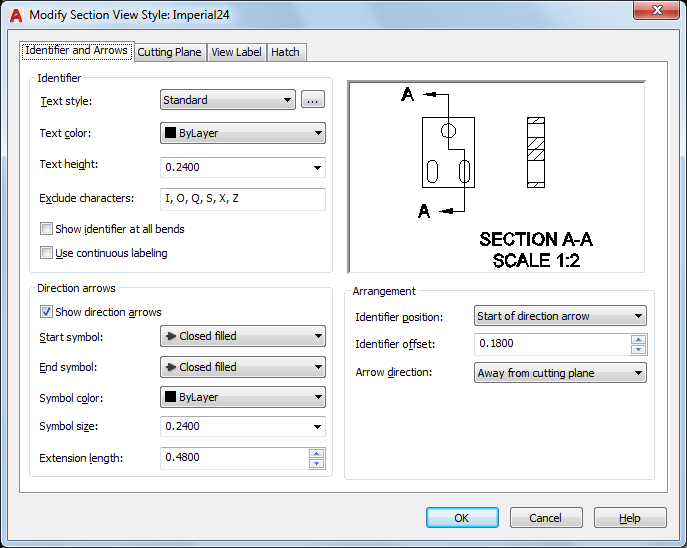687x548 pixels.
Task: Open the Symbol color ByLayer dropdown
Action: click(243, 398)
